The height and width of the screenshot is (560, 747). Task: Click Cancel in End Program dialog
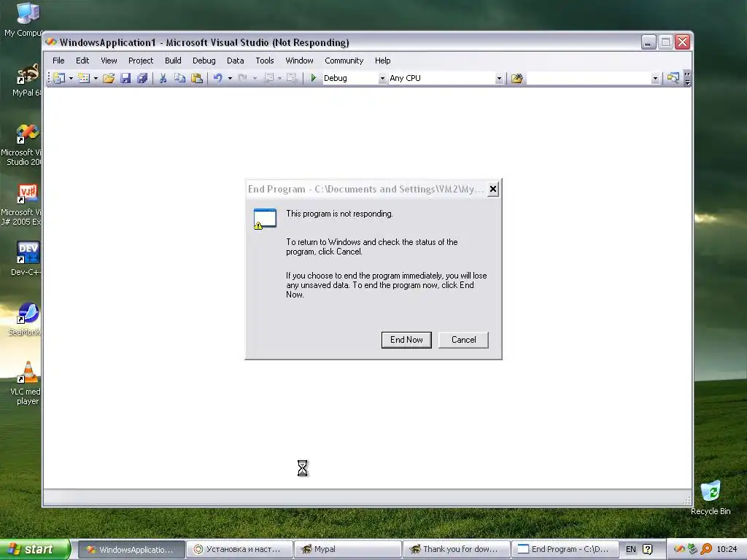coord(463,340)
